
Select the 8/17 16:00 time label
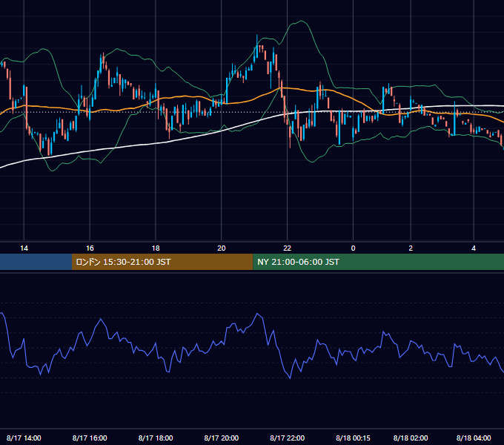(x=90, y=438)
